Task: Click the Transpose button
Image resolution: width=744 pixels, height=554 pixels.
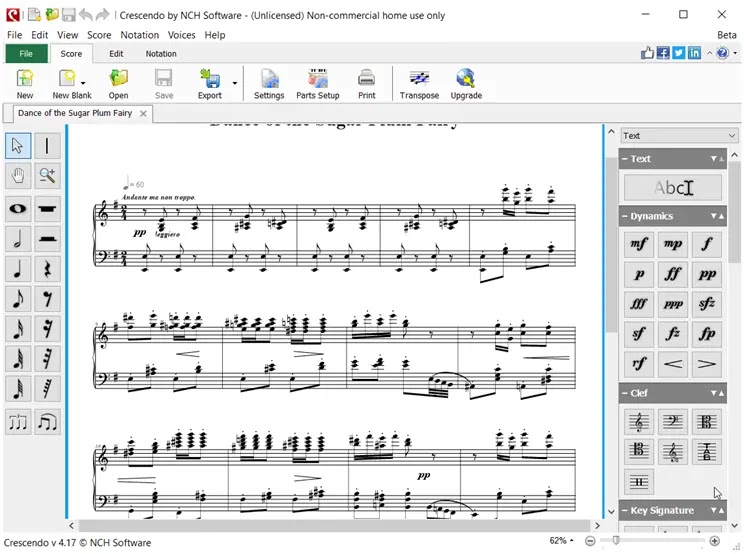Action: coord(419,84)
